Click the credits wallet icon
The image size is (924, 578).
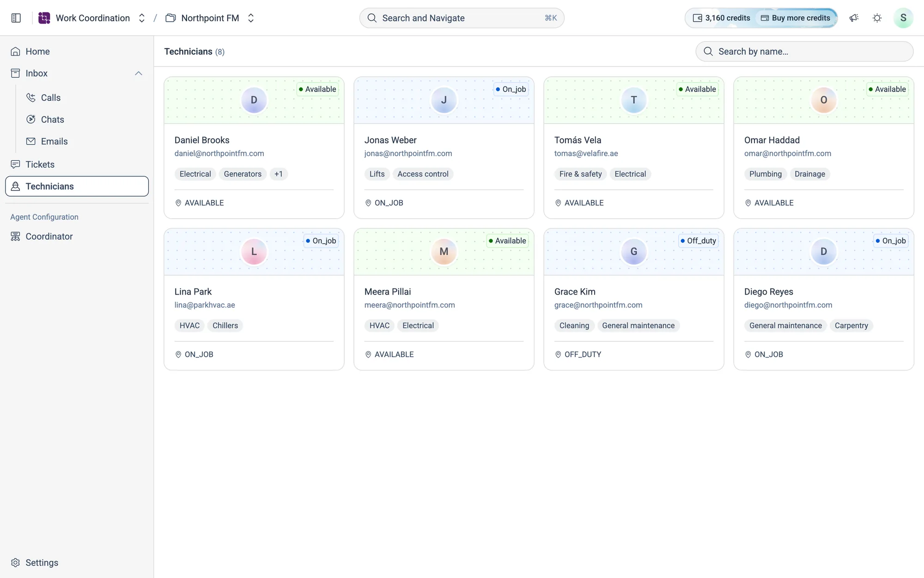point(697,18)
